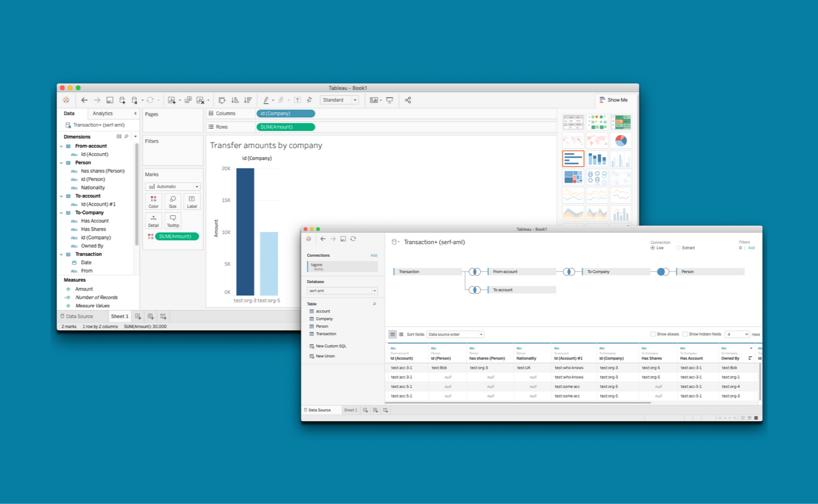Collapse the Person dimension folder
The image size is (818, 504).
62,163
